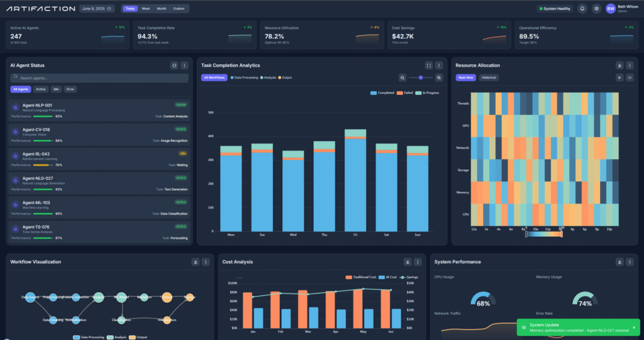The image size is (644, 340).
Task: Refresh the AI Agent Status panel
Action: coord(174,65)
